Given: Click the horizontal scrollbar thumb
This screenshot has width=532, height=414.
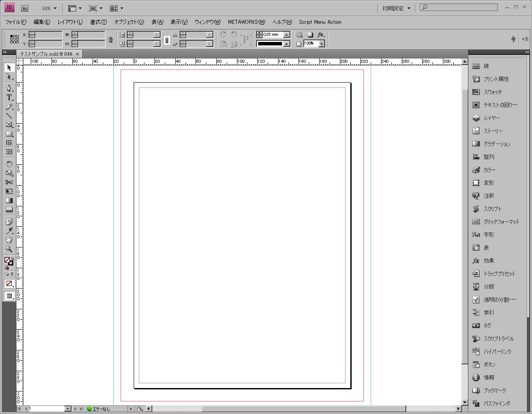Looking at the screenshot, I should pos(304,408).
